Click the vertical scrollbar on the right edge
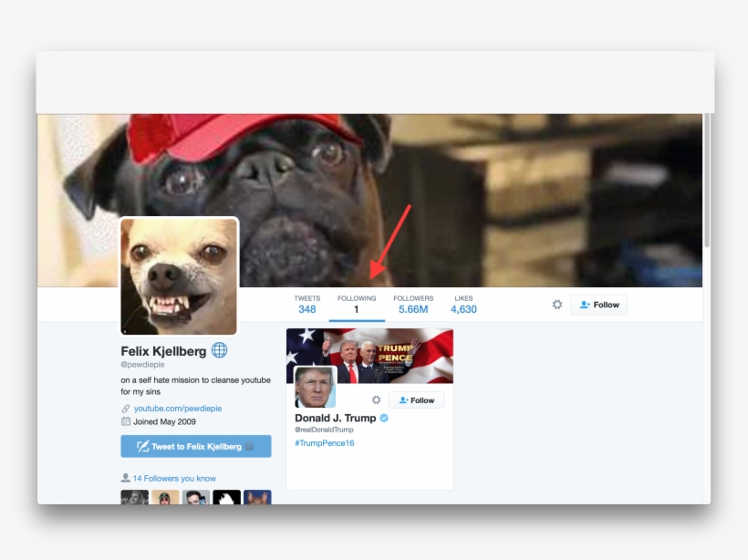The image size is (748, 560). (x=707, y=182)
